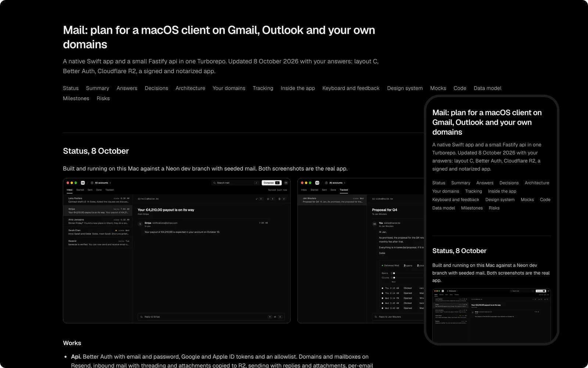Open Answers link inside the phone preview
This screenshot has width=588, height=368.
click(485, 183)
